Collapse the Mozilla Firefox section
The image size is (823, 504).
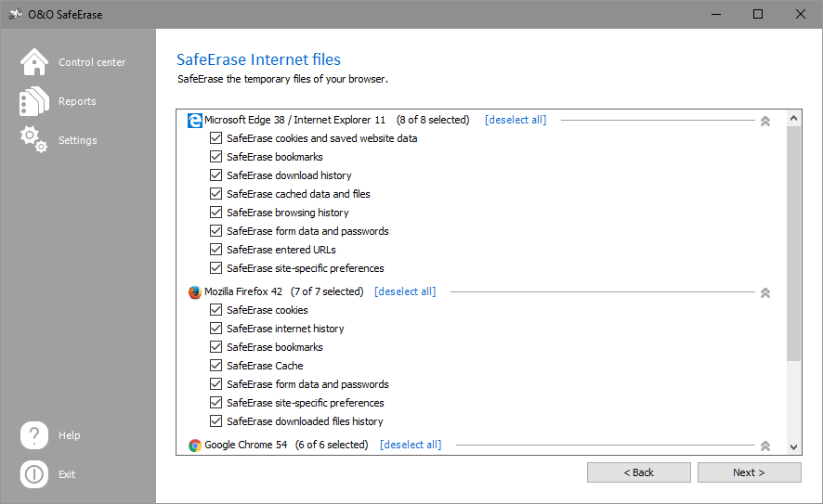point(765,292)
